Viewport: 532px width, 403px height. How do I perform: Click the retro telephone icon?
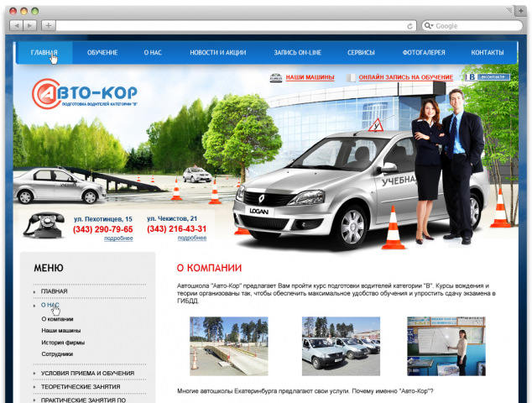pyautogui.click(x=44, y=225)
